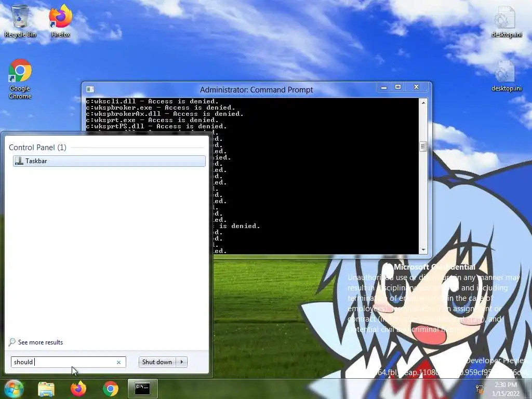Screen dimensions: 532x399
Task: Click See more results link
Action: 41,342
